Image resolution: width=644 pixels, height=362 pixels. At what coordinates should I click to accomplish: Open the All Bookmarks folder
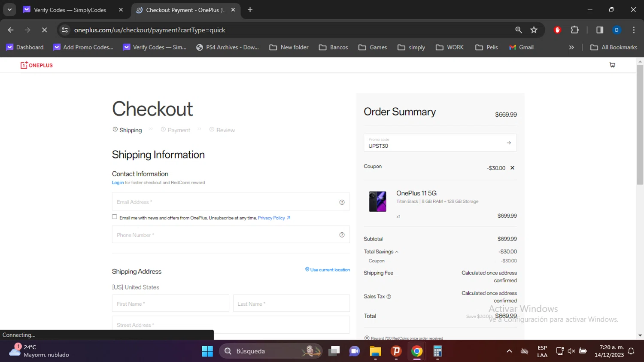coord(614,47)
